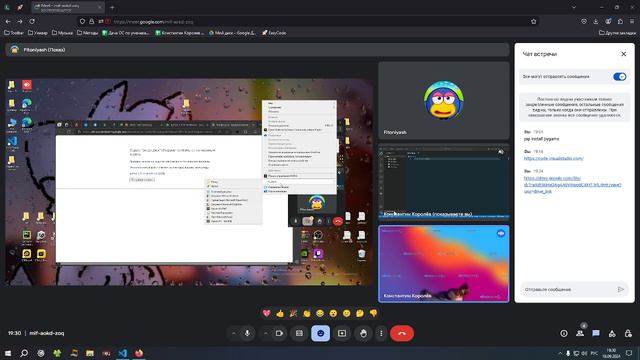Open a new Firefox tab
640x360 pixels.
pos(112,7)
